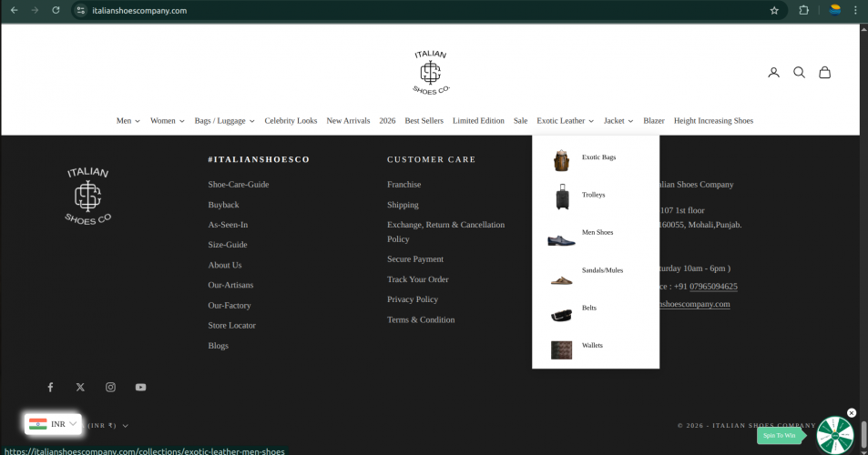Open the INR currency flag selector
The image size is (868, 455).
pyautogui.click(x=53, y=424)
